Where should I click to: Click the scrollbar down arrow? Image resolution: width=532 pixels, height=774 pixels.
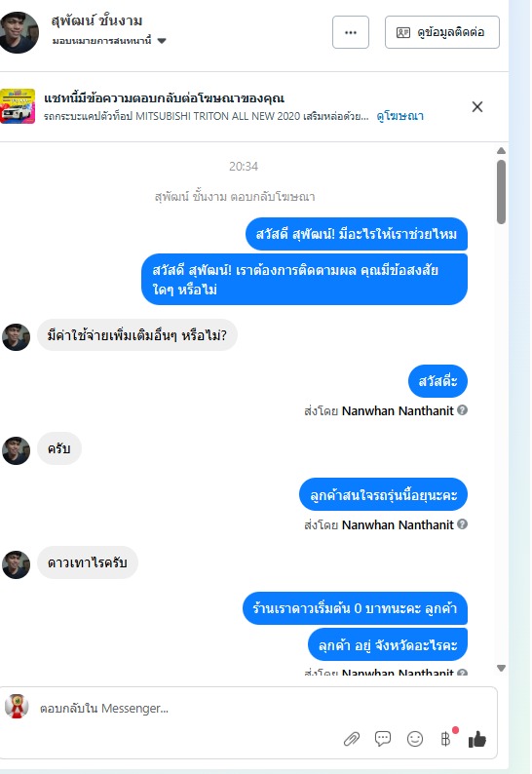501,668
